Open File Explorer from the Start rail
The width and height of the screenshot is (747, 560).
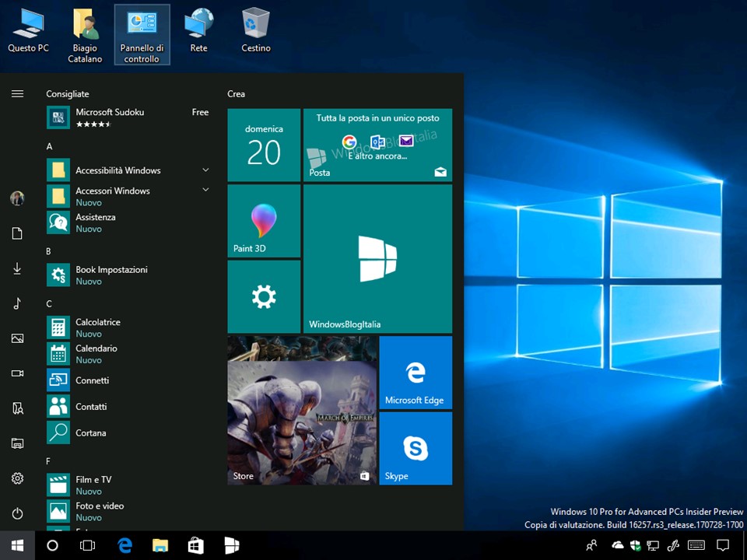click(x=17, y=443)
